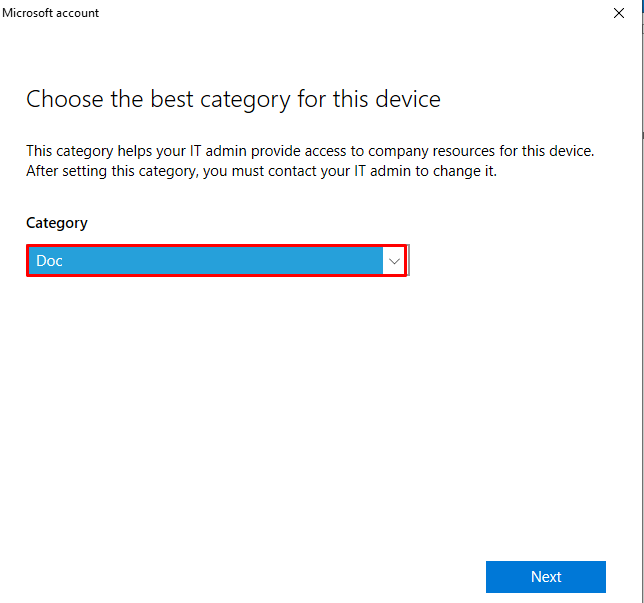Open the Category combo box
The height and width of the screenshot is (603, 644).
pyautogui.click(x=216, y=261)
